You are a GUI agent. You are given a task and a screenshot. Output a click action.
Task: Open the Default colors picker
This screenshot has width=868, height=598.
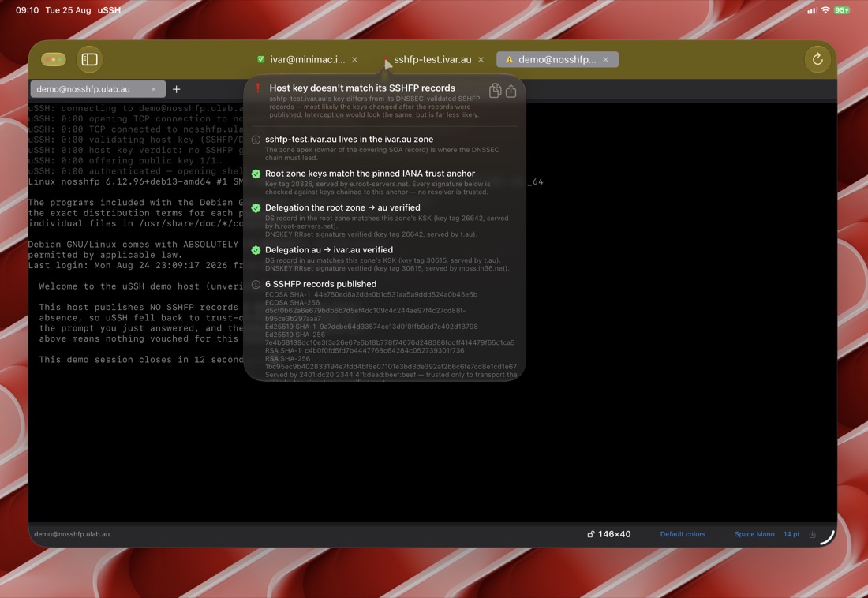click(x=683, y=534)
